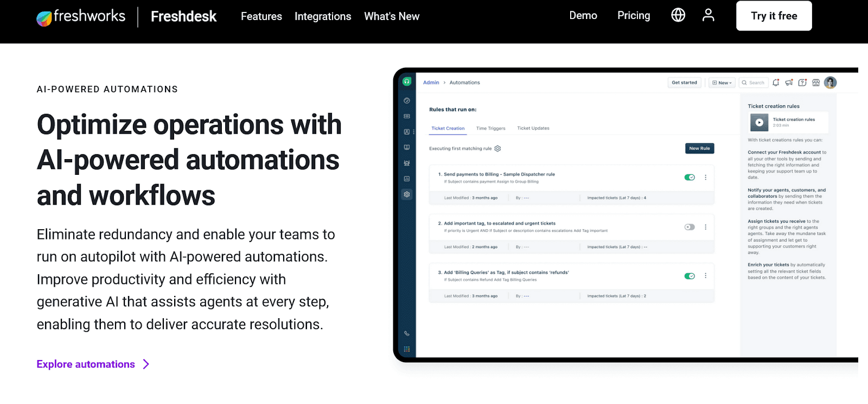
Task: Open the Contacts icon in sidebar
Action: coord(407,132)
